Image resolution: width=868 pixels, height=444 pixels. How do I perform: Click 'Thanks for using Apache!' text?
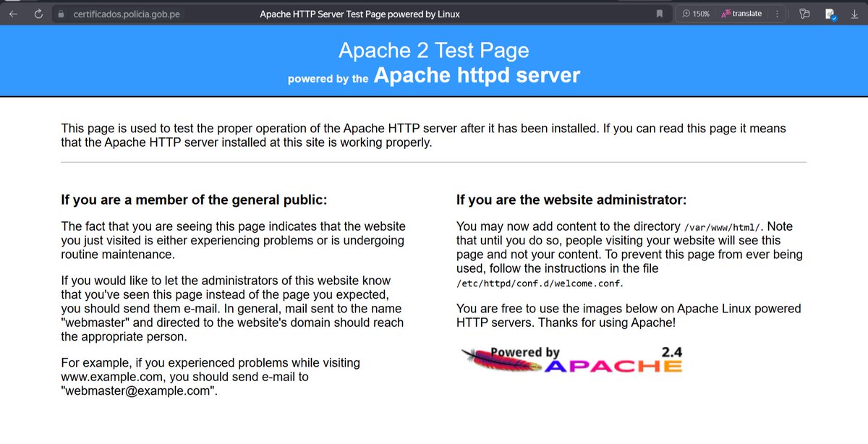point(607,323)
